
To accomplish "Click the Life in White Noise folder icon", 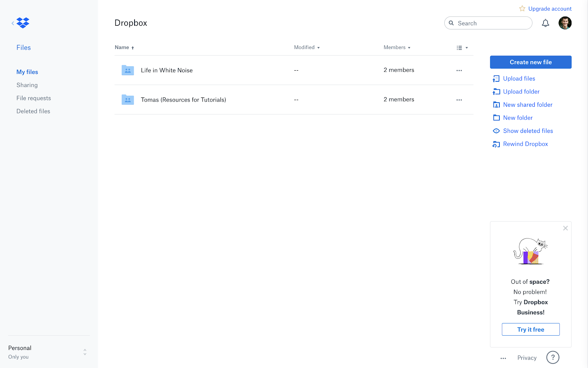I will point(128,70).
